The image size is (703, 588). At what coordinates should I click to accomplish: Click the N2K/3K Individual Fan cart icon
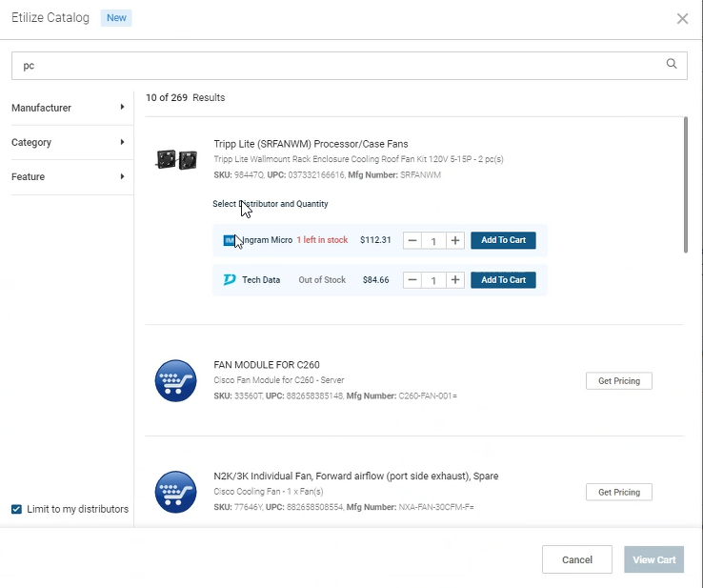pos(175,492)
